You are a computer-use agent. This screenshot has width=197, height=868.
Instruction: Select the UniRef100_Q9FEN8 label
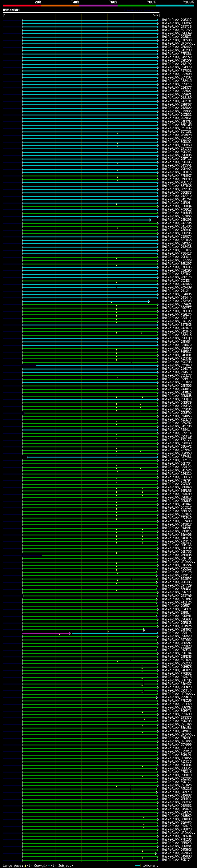pos(177,657)
